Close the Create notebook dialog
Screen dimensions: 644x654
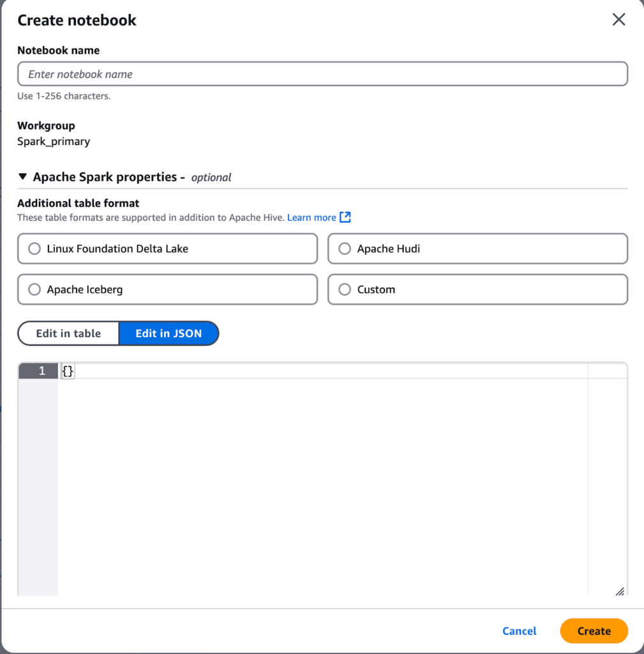(618, 19)
